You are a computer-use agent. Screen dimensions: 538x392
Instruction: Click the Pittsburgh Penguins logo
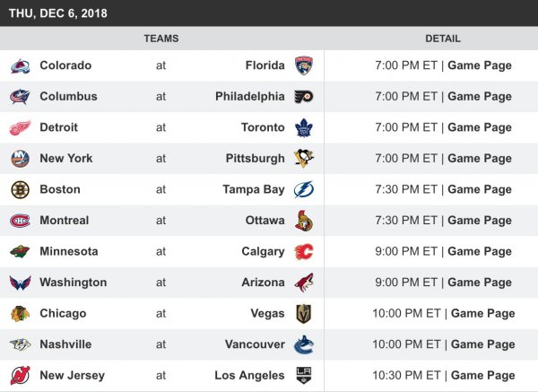pos(304,159)
